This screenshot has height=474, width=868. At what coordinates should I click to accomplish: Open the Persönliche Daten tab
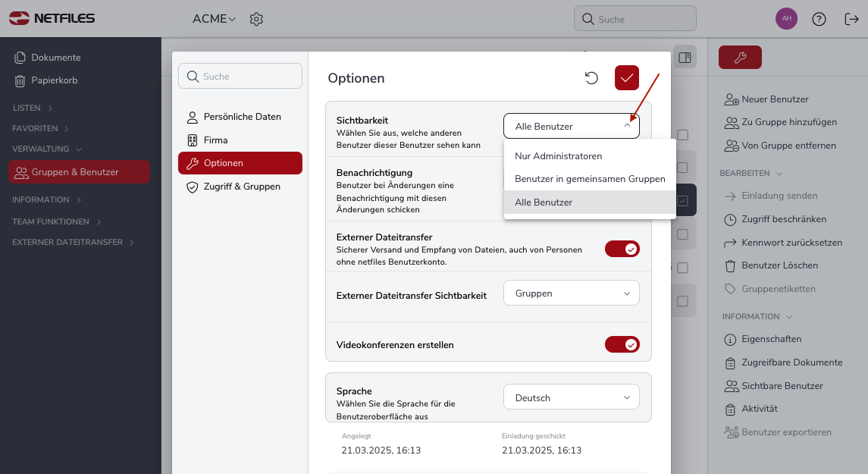point(240,117)
